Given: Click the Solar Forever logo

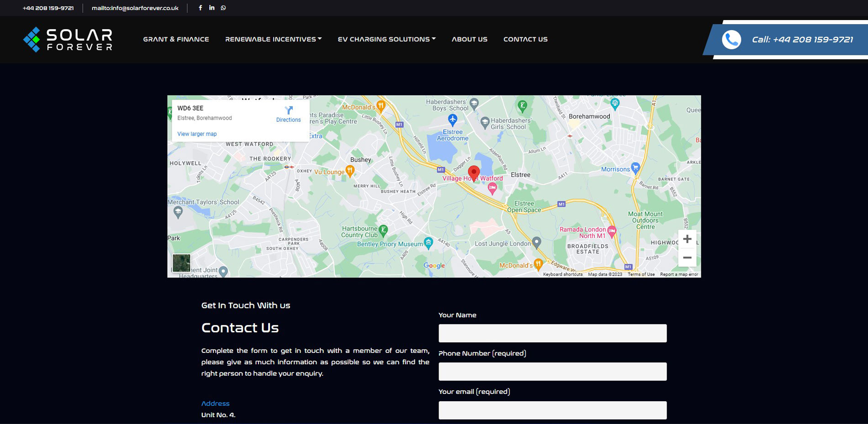Looking at the screenshot, I should [x=68, y=40].
